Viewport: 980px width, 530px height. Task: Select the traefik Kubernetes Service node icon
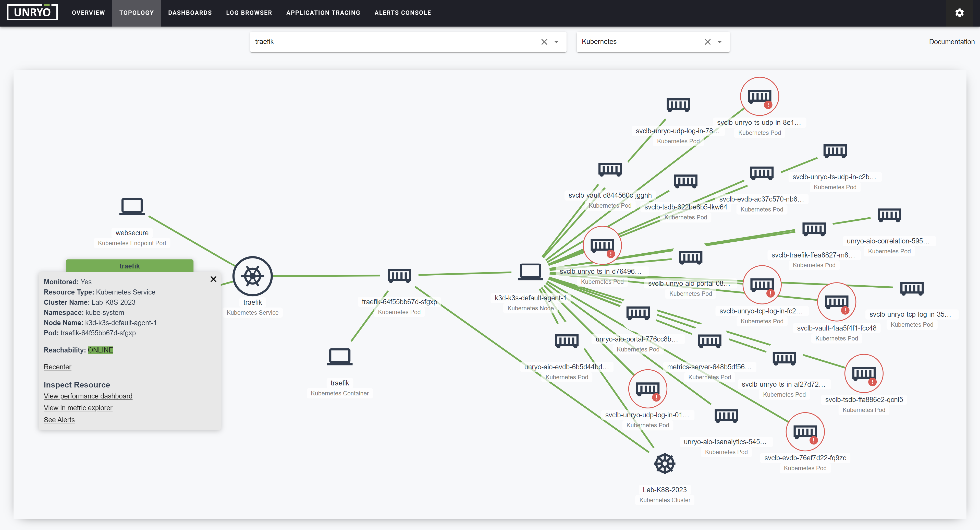coord(253,276)
